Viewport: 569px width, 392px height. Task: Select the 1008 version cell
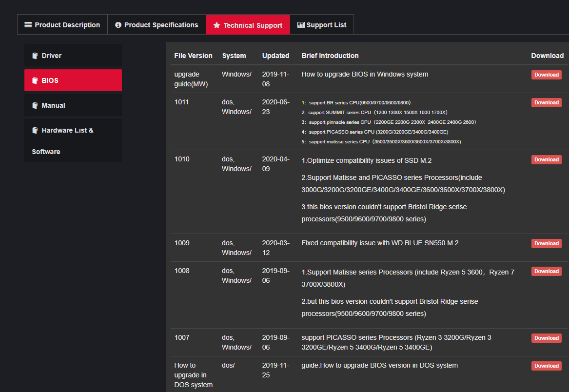point(182,271)
